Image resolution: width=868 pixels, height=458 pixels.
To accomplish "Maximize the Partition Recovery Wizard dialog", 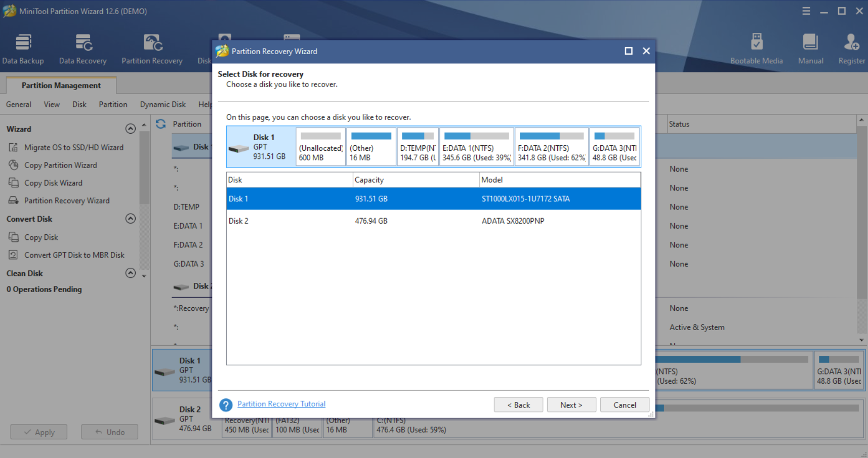I will tap(629, 51).
